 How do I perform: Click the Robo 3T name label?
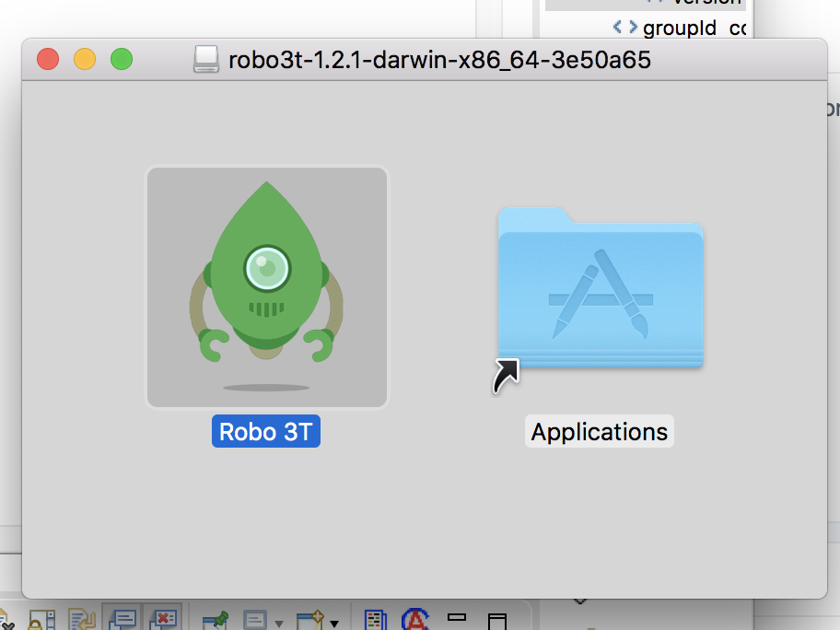pos(265,431)
